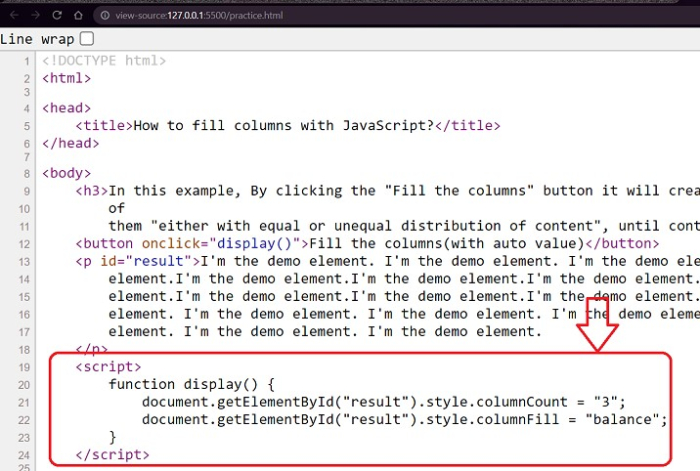This screenshot has width=700, height=471.
Task: Click the browser forward arrow
Action: (32, 15)
